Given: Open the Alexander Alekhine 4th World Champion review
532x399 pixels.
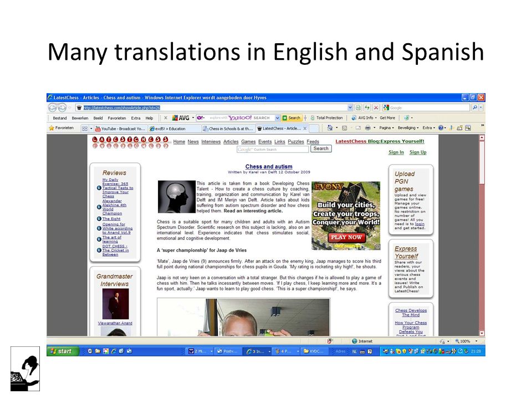Looking at the screenshot, I should [114, 207].
